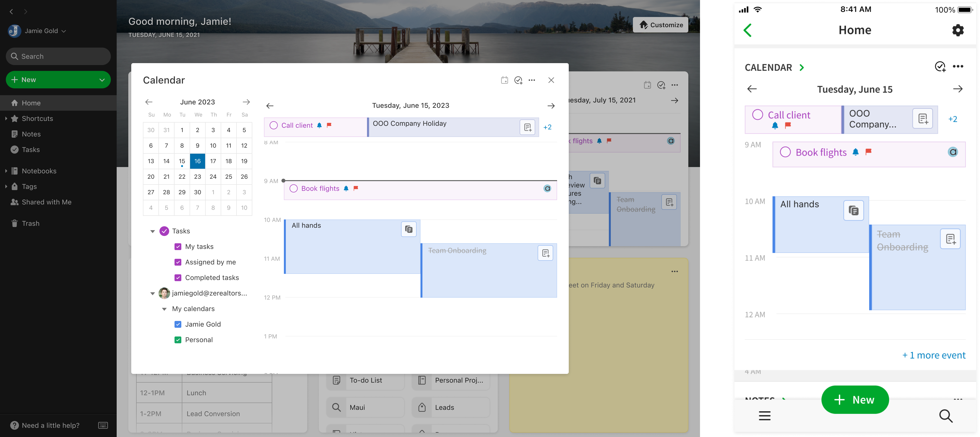Go to next day on mobile calendar
980x437 pixels.
point(958,89)
